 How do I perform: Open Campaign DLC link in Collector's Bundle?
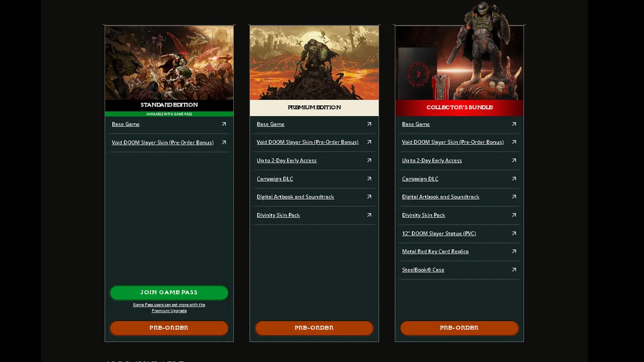420,179
